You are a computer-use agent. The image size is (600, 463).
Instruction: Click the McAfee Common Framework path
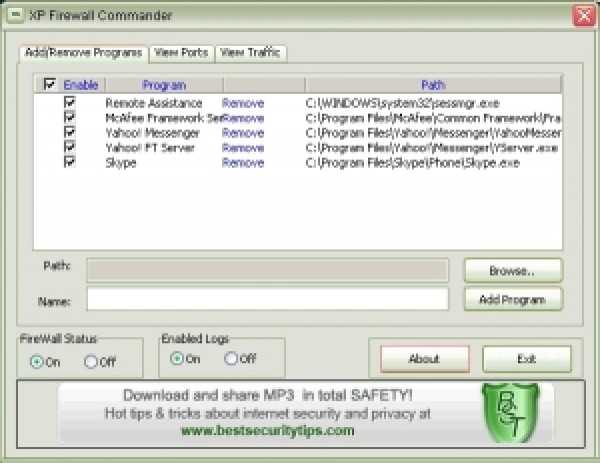[433, 118]
